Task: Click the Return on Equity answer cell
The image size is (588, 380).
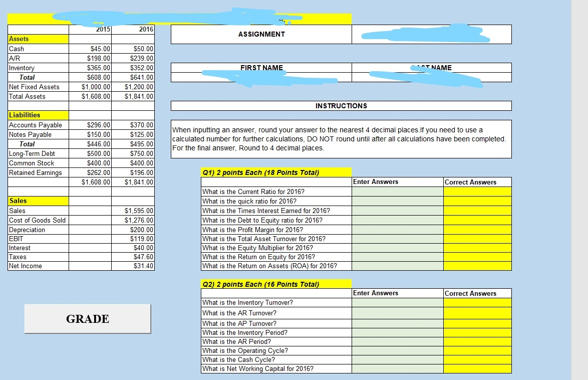Action: 397,258
